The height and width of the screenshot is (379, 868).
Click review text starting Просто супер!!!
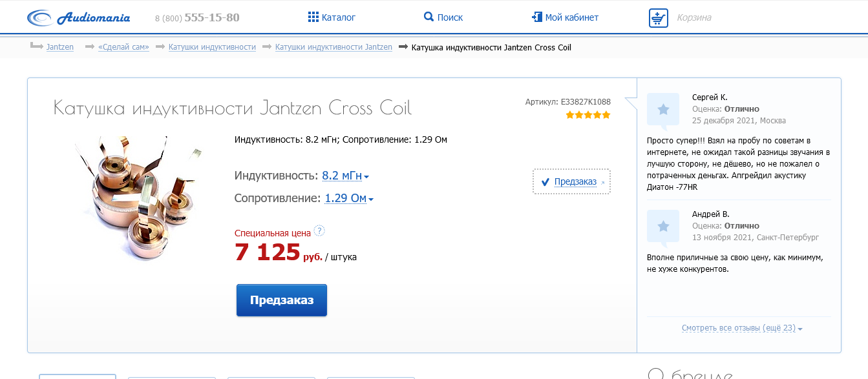pyautogui.click(x=739, y=164)
